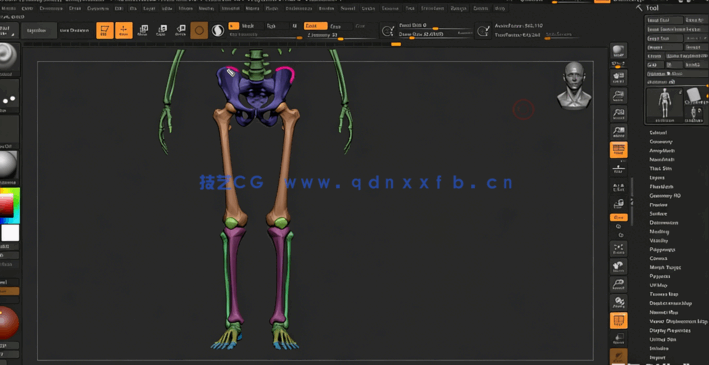Click the head camera-view navigator
This screenshot has width=709, height=365.
tap(574, 85)
